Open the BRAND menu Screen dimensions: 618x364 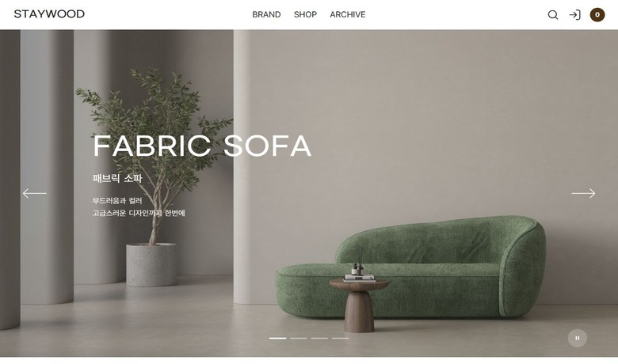(266, 14)
